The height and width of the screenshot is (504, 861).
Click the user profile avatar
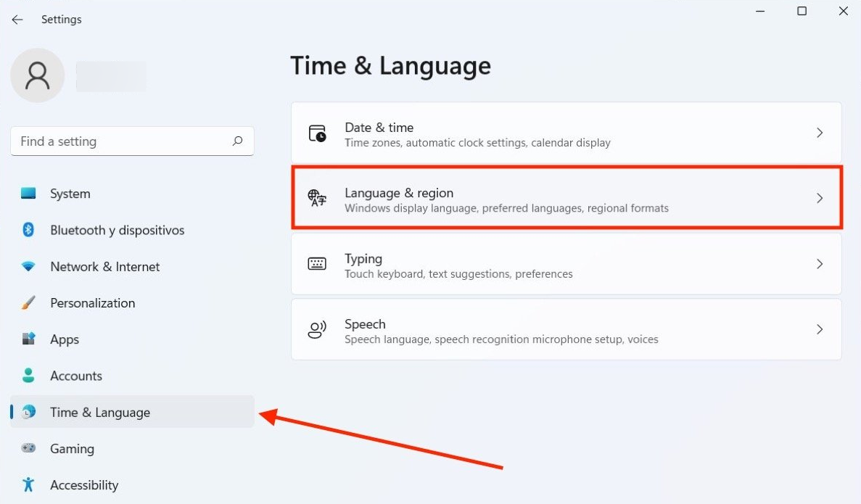tap(37, 75)
